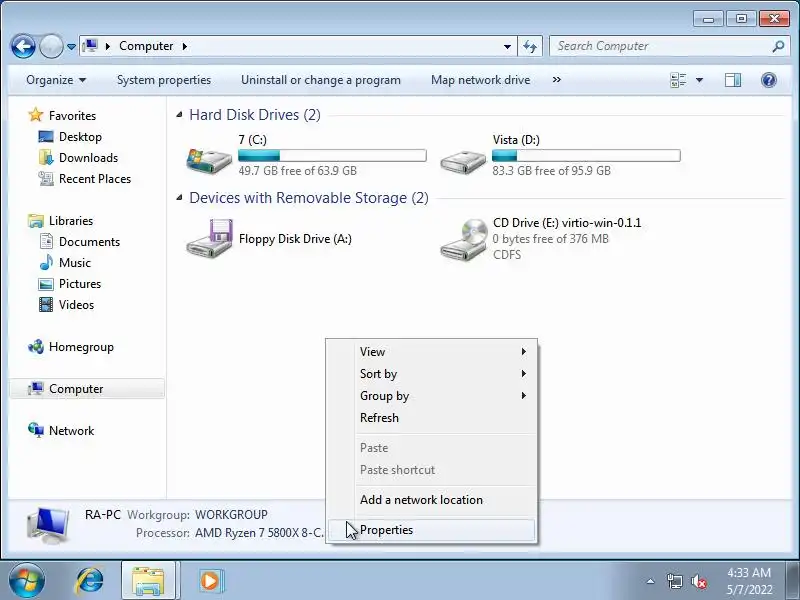Collapse the Hard Disk Drives group

pyautogui.click(x=179, y=115)
